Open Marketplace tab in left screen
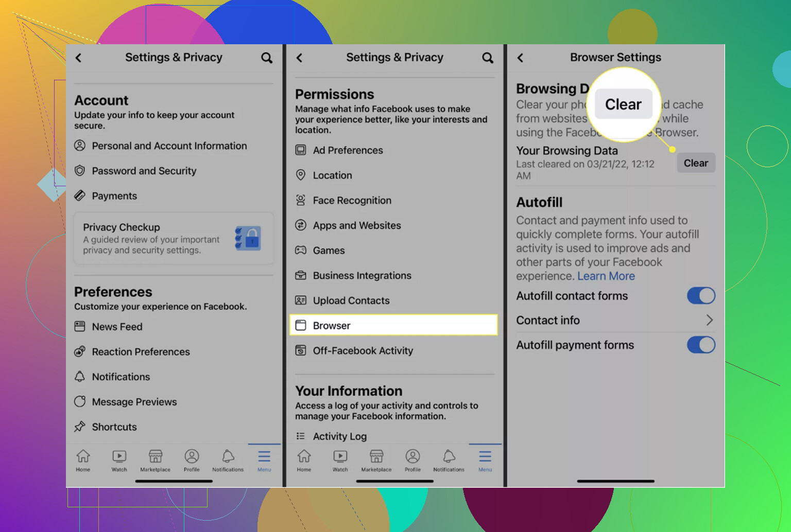The height and width of the screenshot is (532, 791). point(156,460)
